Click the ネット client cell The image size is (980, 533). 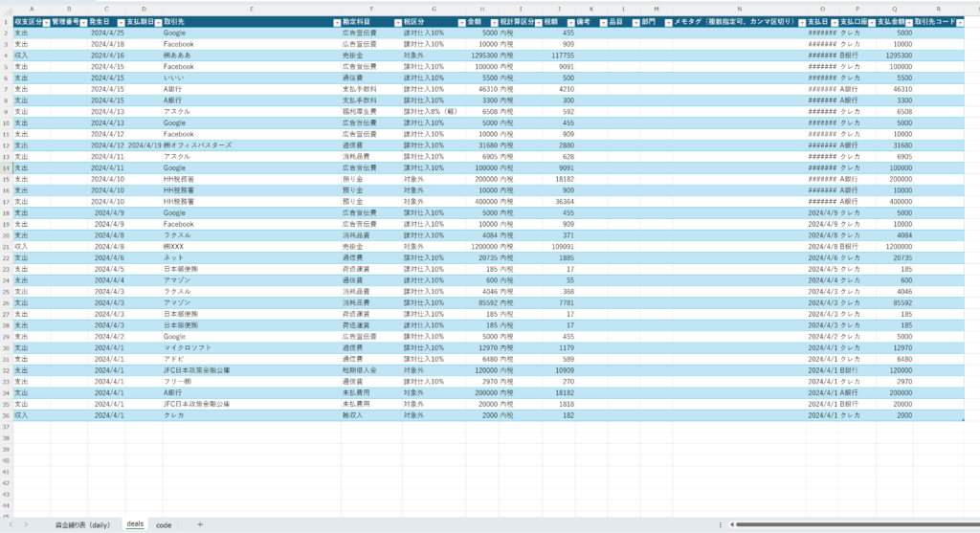tap(252, 258)
